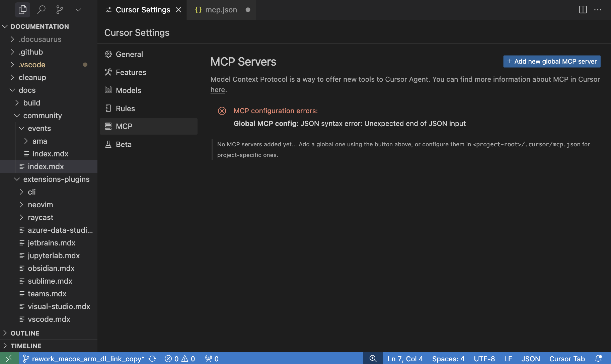Open Models settings section
The height and width of the screenshot is (364, 611).
tap(149, 90)
